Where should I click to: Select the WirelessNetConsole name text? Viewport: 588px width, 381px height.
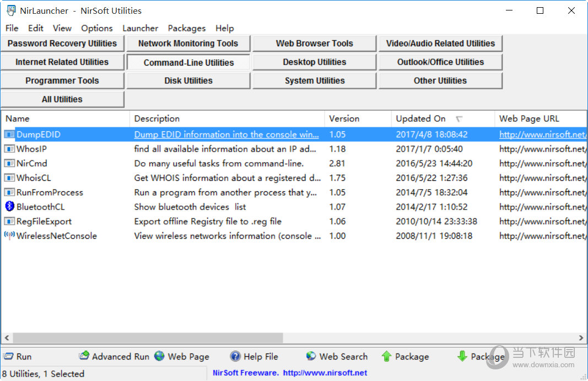57,236
